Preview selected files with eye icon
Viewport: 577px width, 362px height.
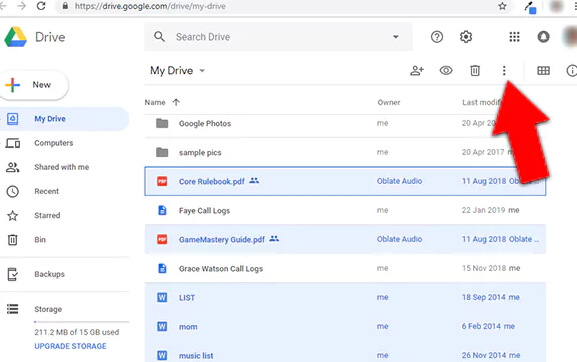pos(446,70)
